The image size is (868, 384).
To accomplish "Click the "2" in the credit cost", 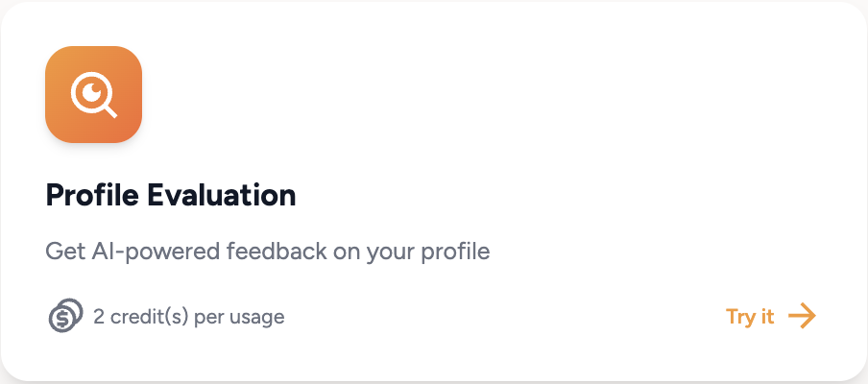I will (x=99, y=316).
